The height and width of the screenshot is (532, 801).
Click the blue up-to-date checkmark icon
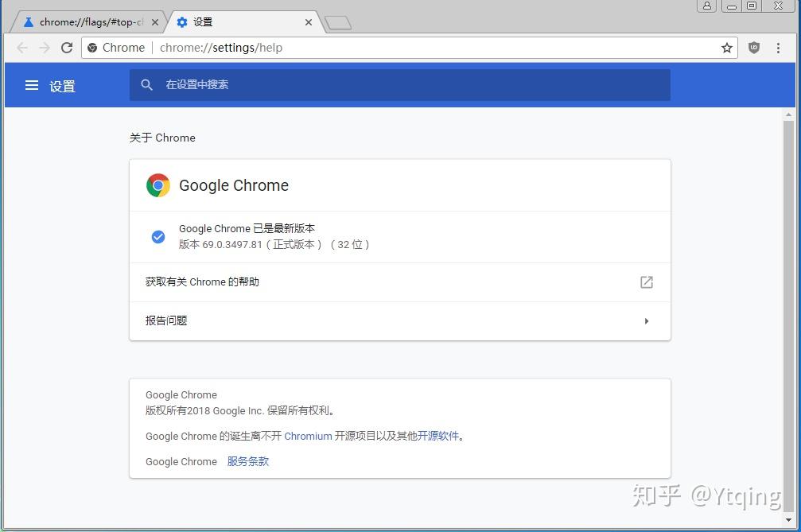point(158,237)
